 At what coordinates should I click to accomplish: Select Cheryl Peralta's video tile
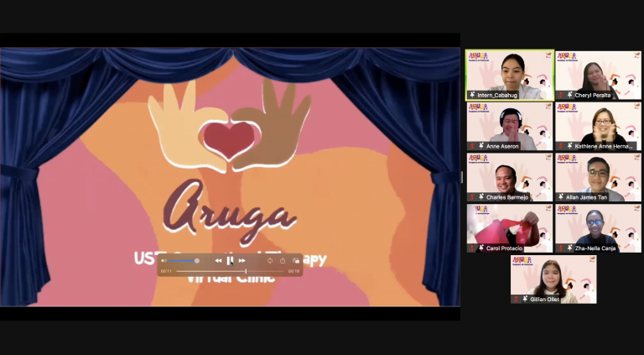click(598, 76)
